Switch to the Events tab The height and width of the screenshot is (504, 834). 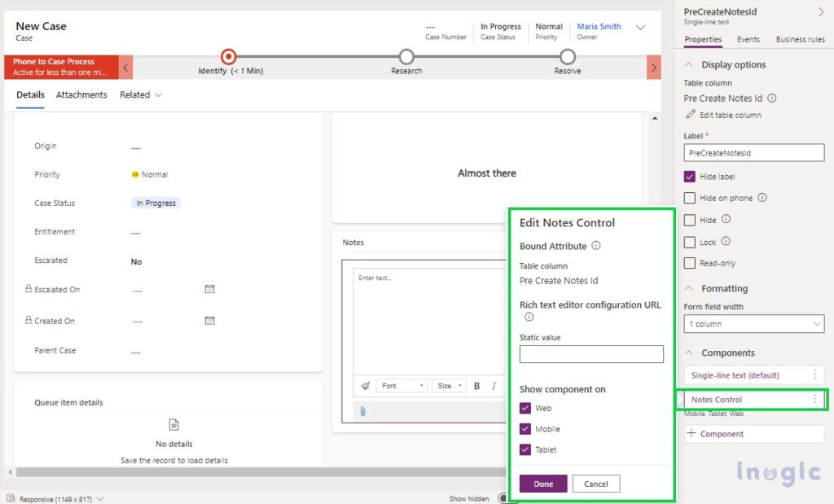[748, 38]
